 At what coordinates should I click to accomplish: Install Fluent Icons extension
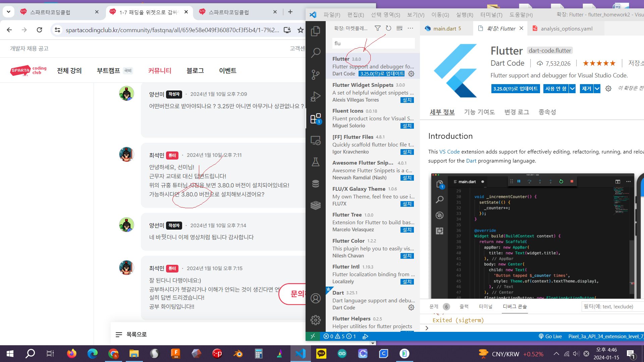pyautogui.click(x=407, y=126)
